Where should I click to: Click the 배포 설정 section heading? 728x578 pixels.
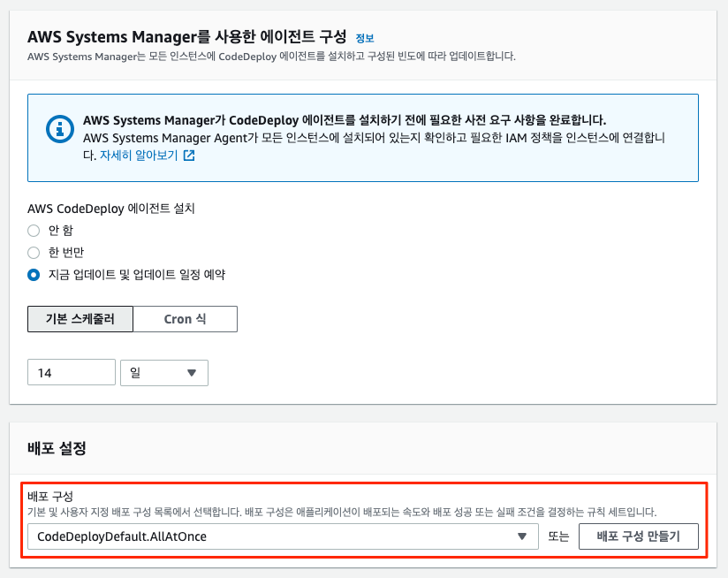[x=57, y=448]
